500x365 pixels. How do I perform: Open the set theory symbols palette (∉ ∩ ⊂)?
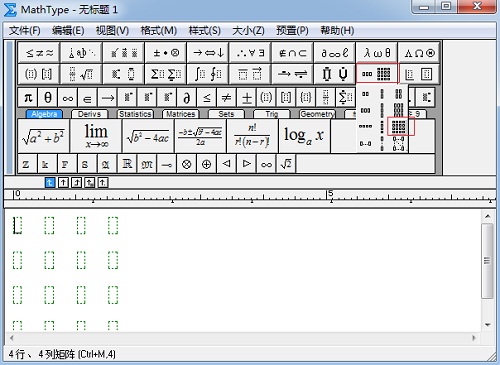[292, 53]
